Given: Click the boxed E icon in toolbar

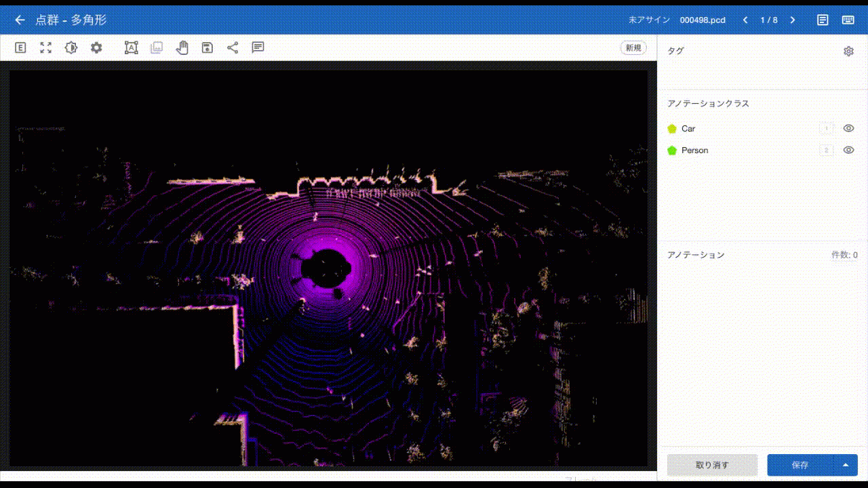Looking at the screenshot, I should coord(20,47).
